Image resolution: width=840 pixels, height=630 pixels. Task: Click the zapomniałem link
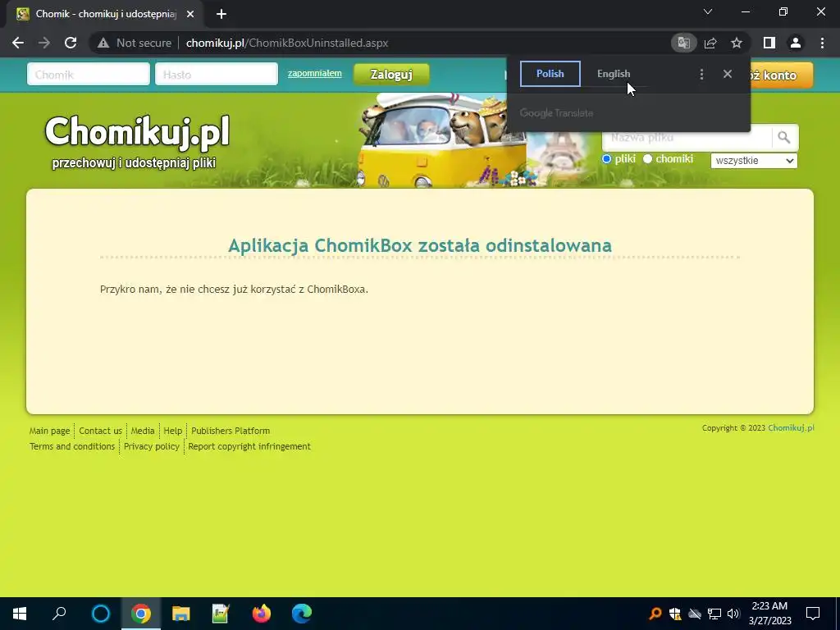[x=314, y=73]
